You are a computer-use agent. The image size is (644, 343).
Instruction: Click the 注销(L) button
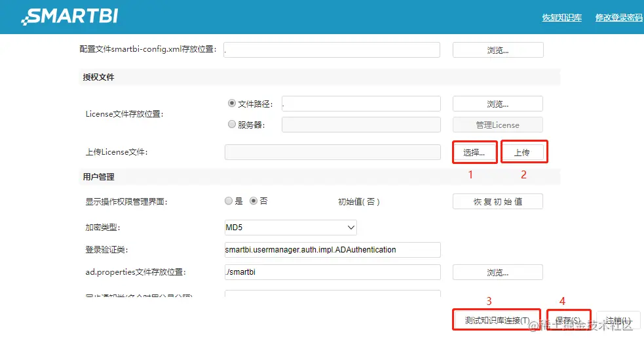click(618, 320)
